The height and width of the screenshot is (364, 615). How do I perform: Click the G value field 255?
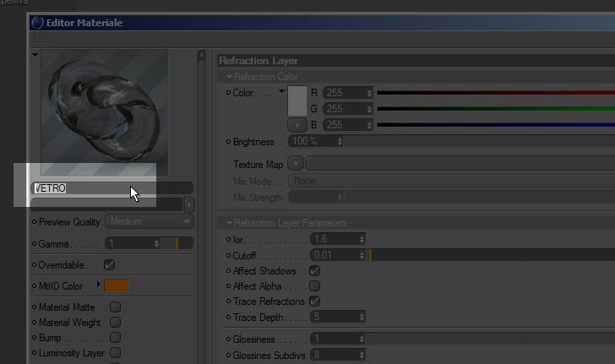345,109
